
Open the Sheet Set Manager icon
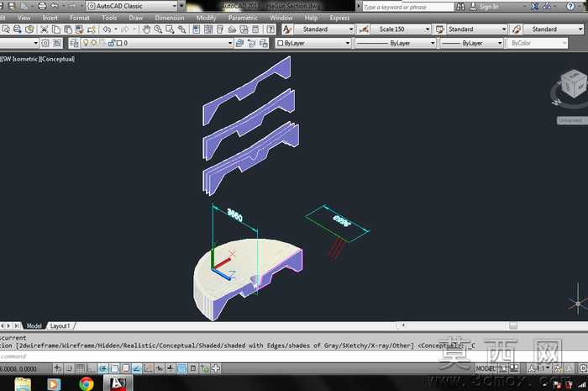232,29
